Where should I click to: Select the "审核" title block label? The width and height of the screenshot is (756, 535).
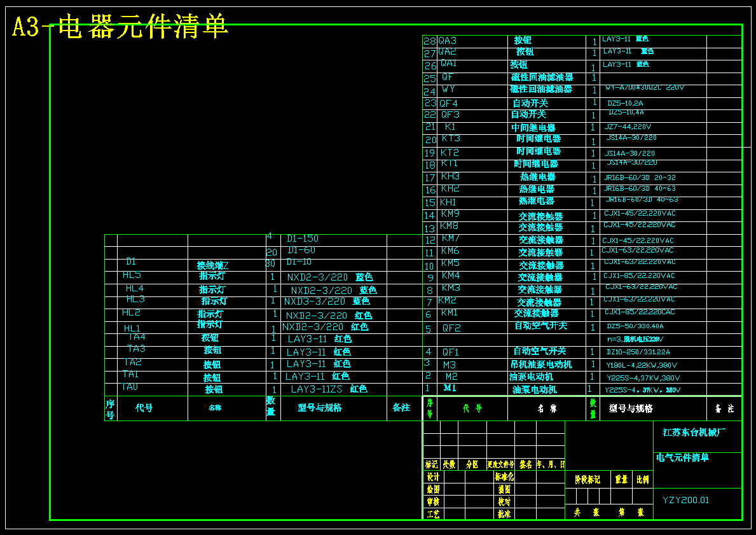pyautogui.click(x=433, y=502)
